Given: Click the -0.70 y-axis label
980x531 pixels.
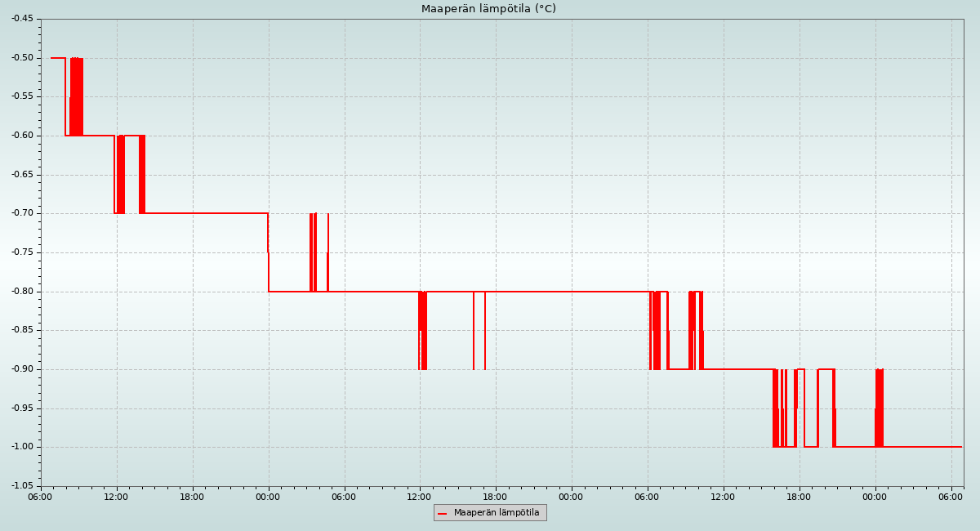Looking at the screenshot, I should 22,213.
